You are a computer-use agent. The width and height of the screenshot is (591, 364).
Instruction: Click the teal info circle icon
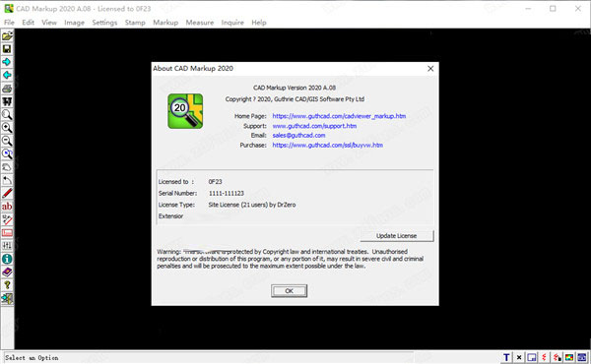(x=7, y=259)
